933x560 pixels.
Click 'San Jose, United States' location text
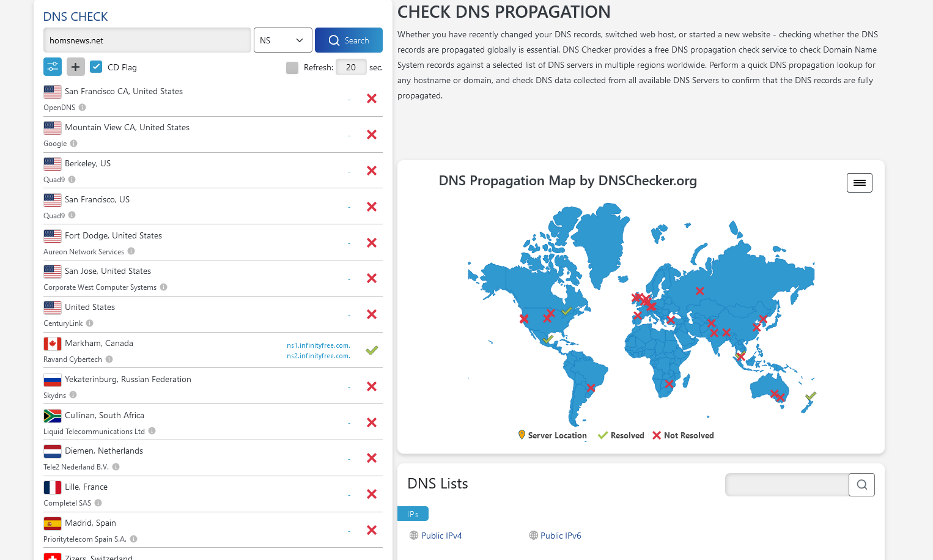tap(108, 271)
